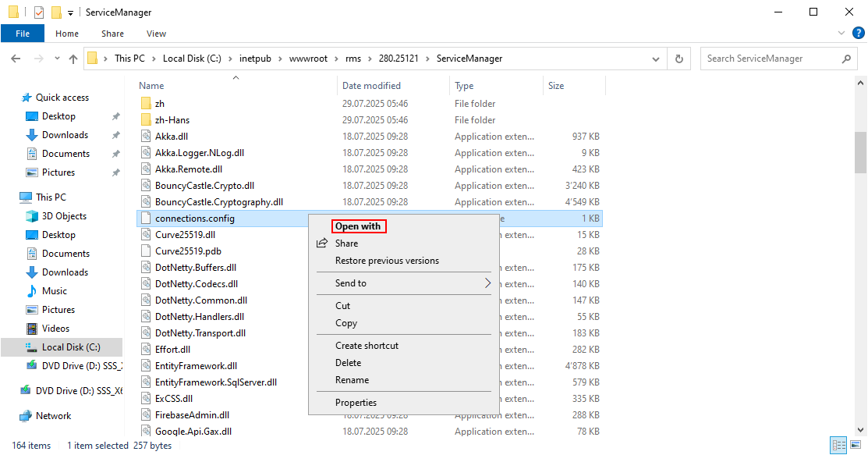Click inetpub in the address breadcrumb
The height and width of the screenshot is (455, 868).
pos(255,59)
